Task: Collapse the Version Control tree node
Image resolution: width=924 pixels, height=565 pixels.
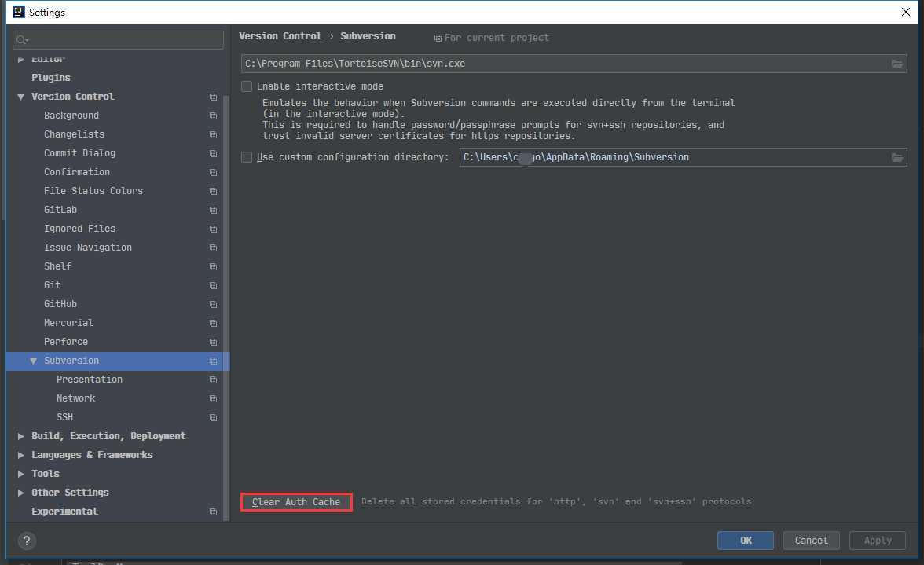Action: pyautogui.click(x=20, y=97)
